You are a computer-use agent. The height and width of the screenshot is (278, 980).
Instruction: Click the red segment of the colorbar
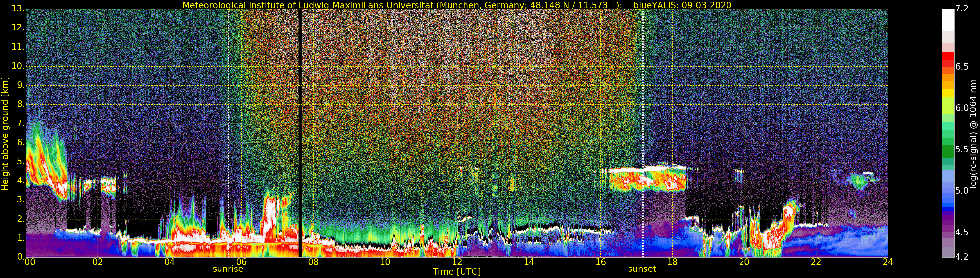click(948, 56)
